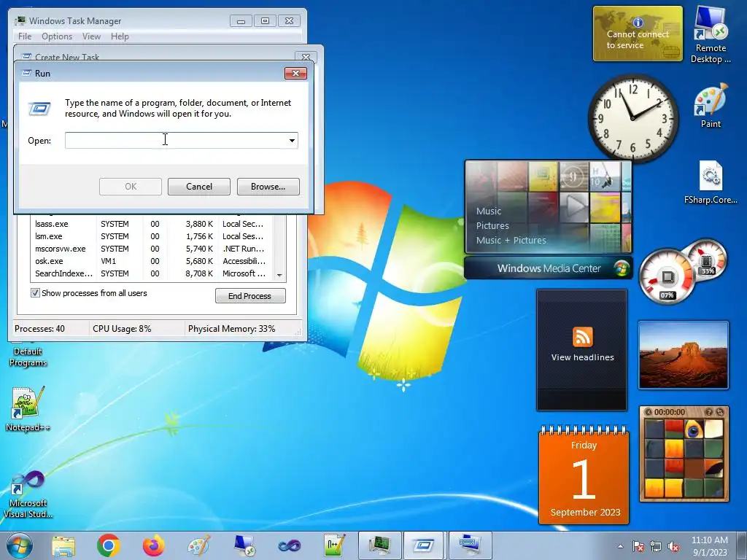This screenshot has height=560, width=747.
Task: Open the Paint desktop shortcut
Action: pyautogui.click(x=711, y=106)
